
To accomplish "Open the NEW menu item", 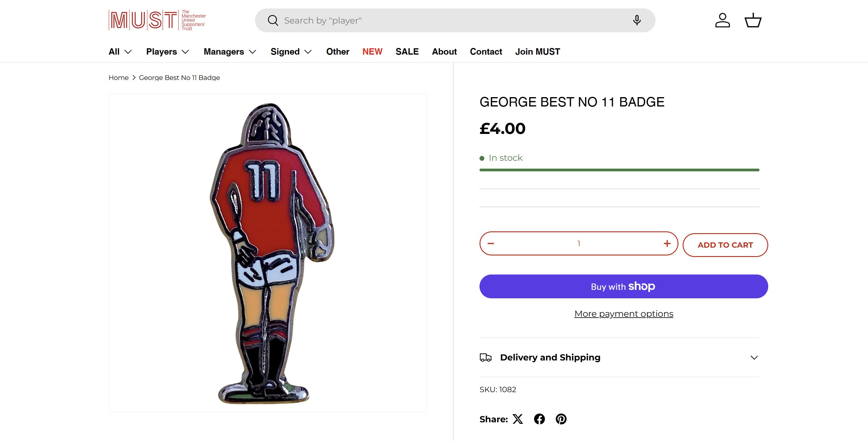I will (x=372, y=52).
